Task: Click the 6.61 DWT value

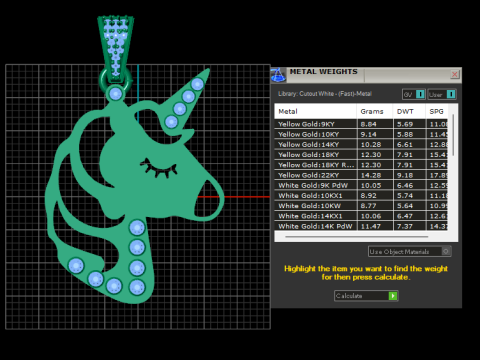Action: coord(405,145)
